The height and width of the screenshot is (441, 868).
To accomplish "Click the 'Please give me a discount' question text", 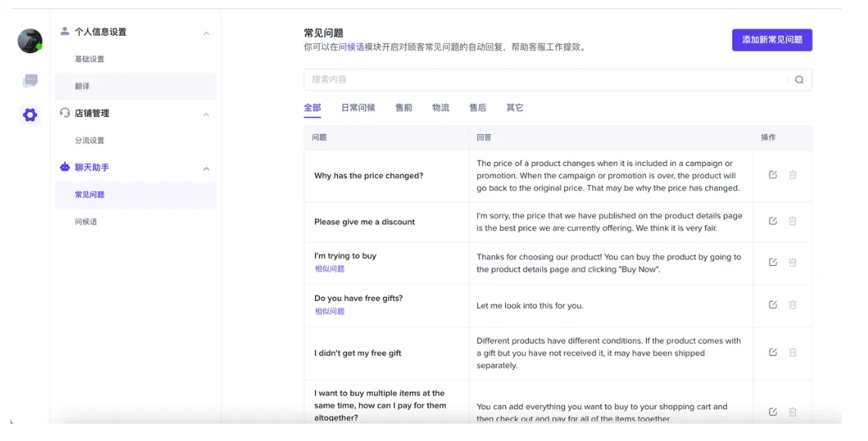I will (x=364, y=221).
